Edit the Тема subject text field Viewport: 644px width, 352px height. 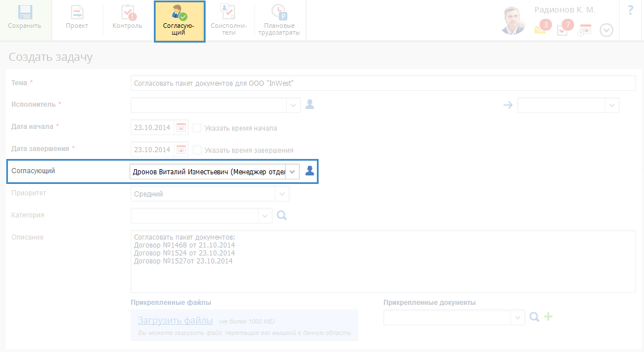point(383,83)
